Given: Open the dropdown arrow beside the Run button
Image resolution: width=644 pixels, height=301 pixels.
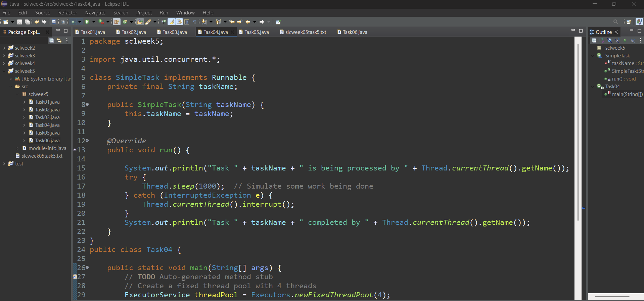Looking at the screenshot, I should (x=94, y=22).
